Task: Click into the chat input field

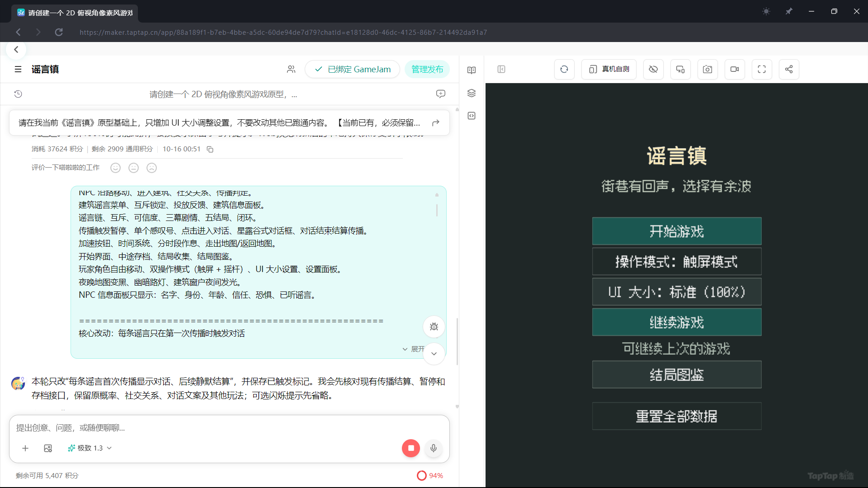Action: [x=229, y=427]
